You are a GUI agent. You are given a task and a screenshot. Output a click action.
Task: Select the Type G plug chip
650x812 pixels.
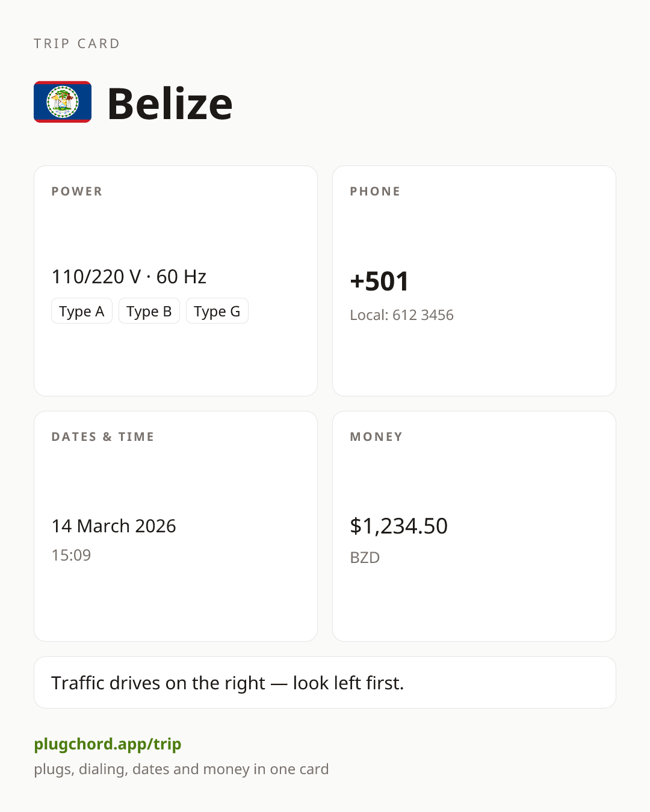(217, 311)
